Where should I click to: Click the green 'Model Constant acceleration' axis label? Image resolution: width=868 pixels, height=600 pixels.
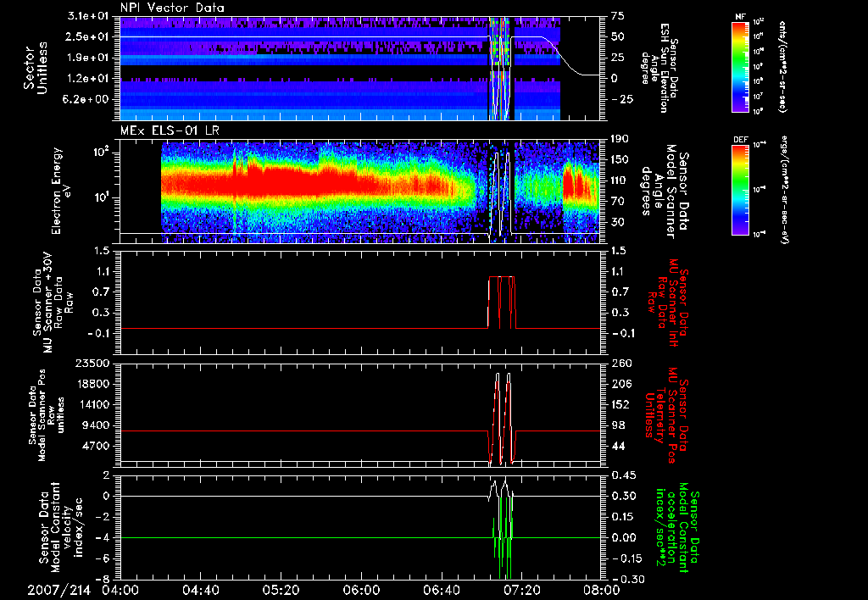tap(677, 527)
